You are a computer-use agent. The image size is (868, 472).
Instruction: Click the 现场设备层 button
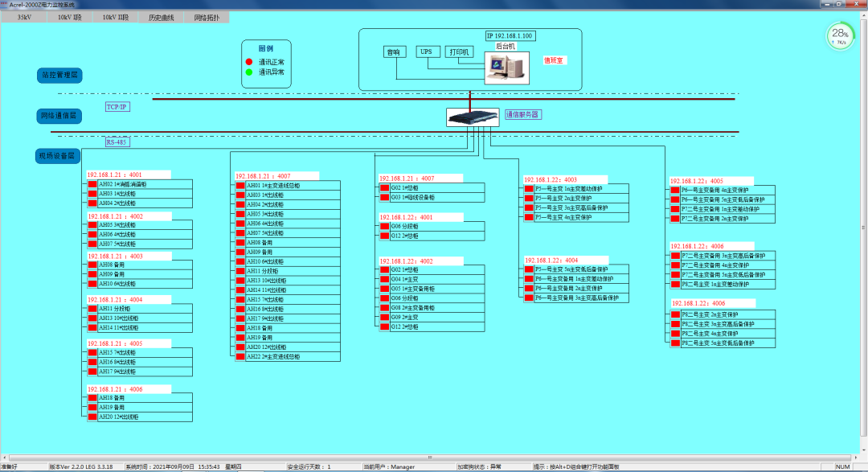click(58, 156)
